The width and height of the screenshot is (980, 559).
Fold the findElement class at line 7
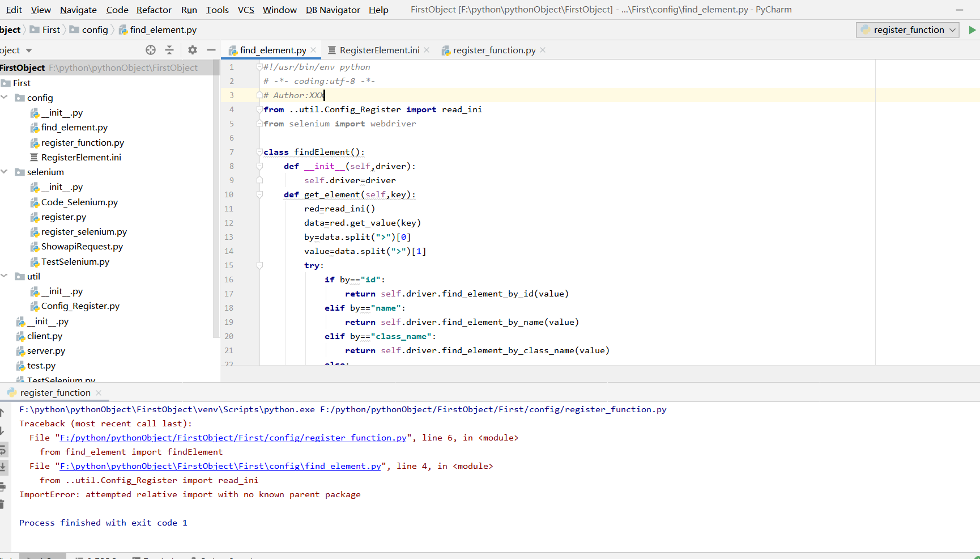click(x=259, y=152)
